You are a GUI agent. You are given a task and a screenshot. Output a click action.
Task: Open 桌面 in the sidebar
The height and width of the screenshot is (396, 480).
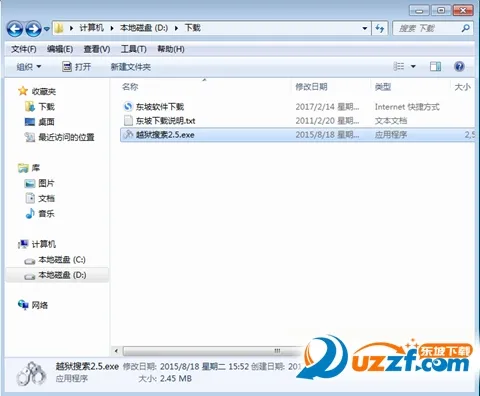click(46, 122)
